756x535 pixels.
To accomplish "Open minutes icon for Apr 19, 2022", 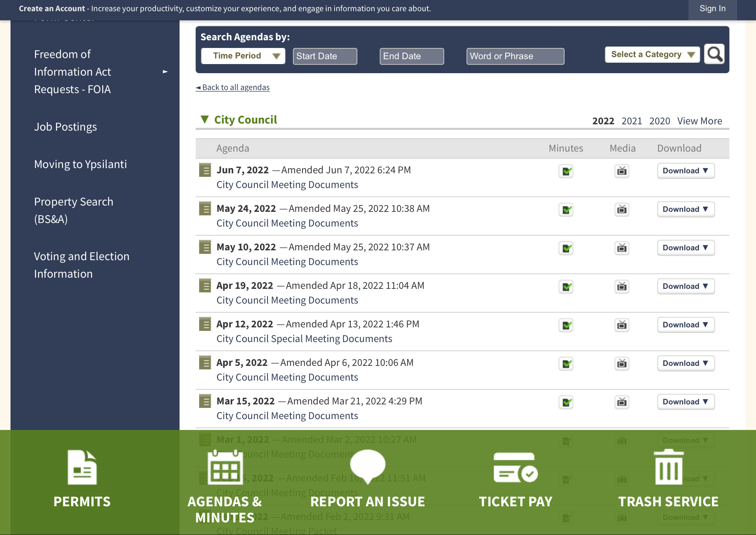I will pyautogui.click(x=566, y=287).
